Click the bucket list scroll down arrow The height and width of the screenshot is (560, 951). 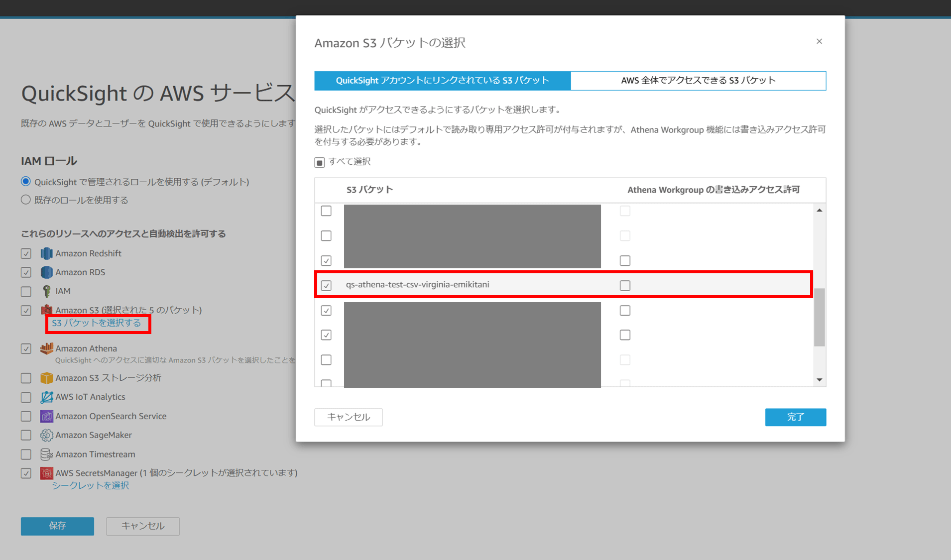819,380
